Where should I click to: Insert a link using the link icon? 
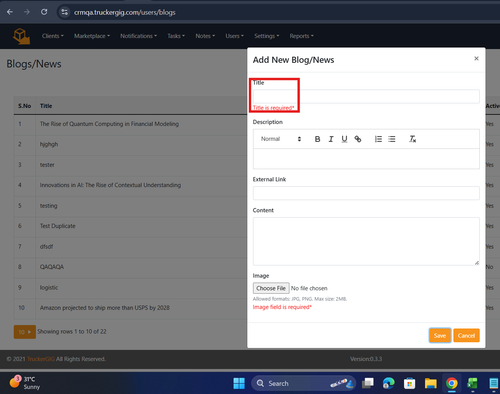(358, 139)
